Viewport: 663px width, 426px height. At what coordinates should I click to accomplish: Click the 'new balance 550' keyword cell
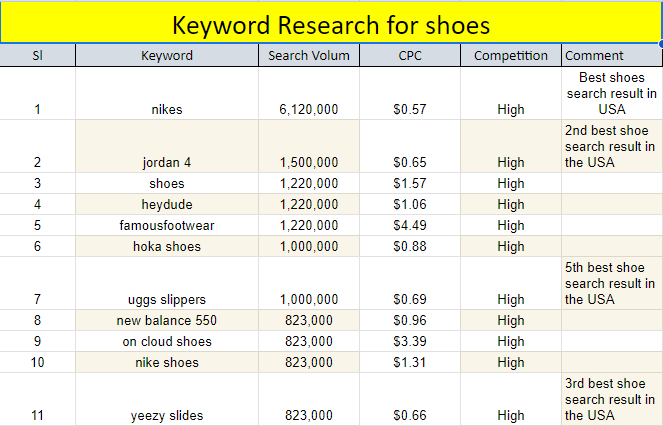[167, 321]
